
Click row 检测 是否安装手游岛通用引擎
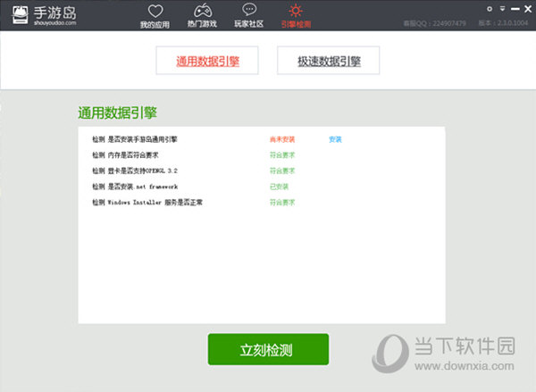pyautogui.click(x=135, y=139)
